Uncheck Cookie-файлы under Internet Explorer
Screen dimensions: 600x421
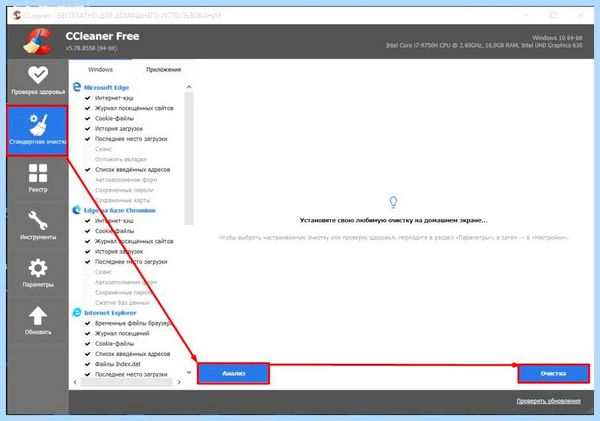88,343
